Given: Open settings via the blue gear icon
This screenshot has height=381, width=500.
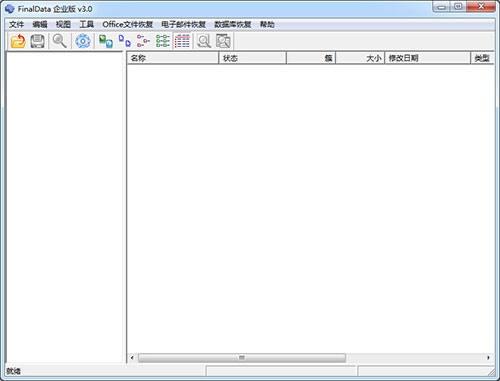Looking at the screenshot, I should (83, 41).
